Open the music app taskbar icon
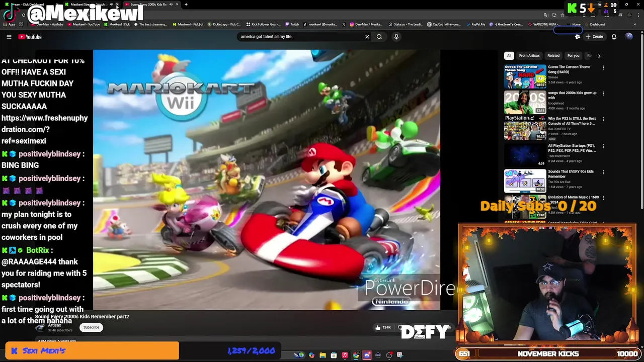Screen dimensions: 644x362 [345, 355]
